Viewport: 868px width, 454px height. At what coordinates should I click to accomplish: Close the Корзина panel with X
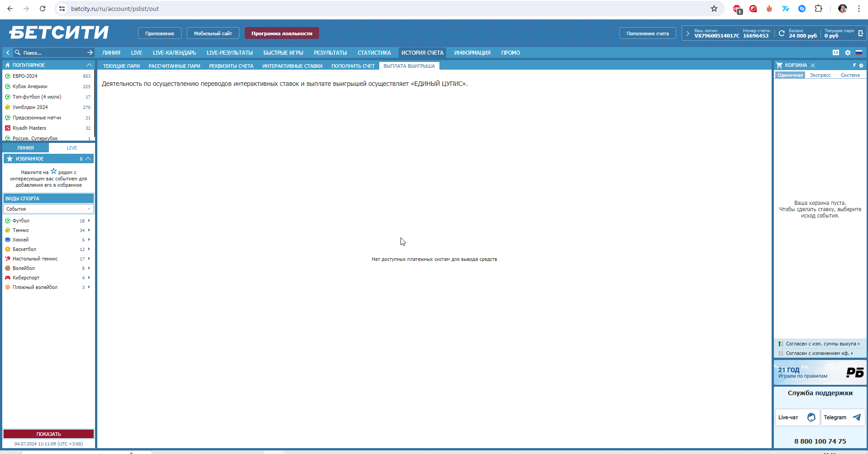point(813,66)
